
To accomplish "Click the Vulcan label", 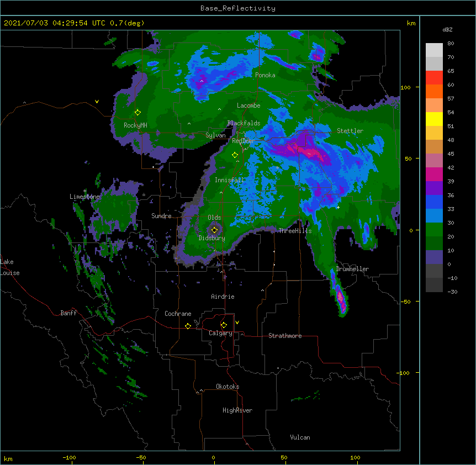I will [300, 437].
